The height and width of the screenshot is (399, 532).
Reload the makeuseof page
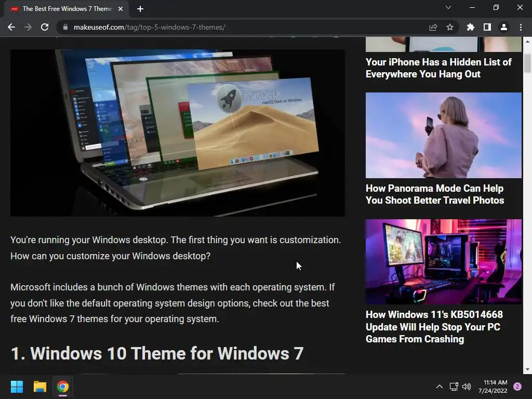(45, 27)
